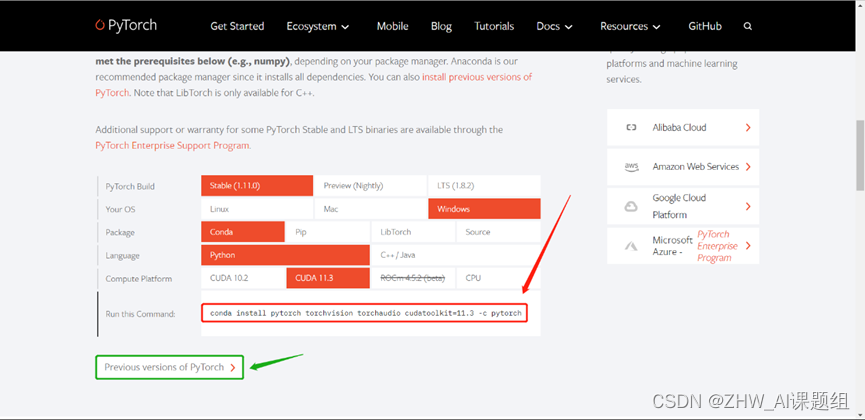Click the Google Cloud Platform cloud icon
The width and height of the screenshot is (865, 420).
[x=631, y=206]
